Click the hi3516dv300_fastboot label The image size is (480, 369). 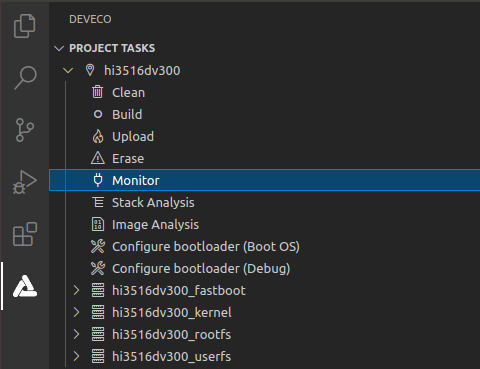(x=179, y=291)
